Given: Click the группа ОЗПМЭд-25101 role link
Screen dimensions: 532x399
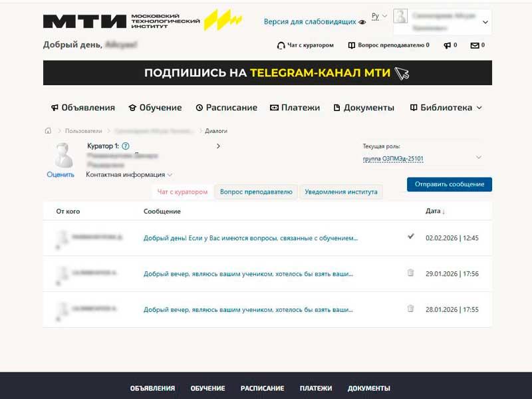Looking at the screenshot, I should (x=393, y=159).
